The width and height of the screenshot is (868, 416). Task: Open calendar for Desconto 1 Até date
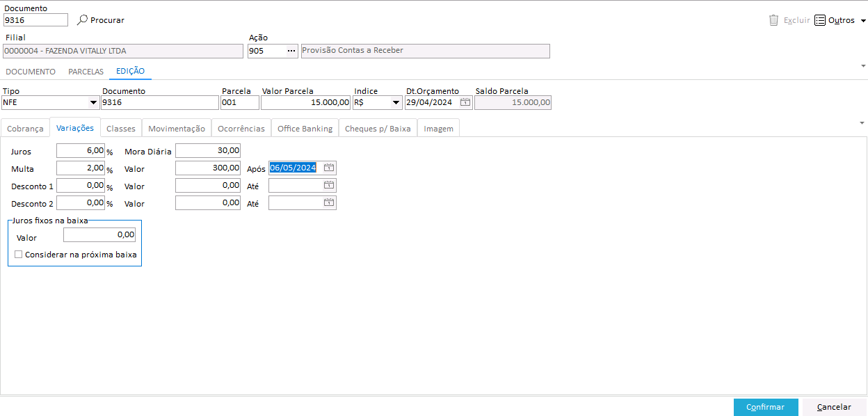329,185
